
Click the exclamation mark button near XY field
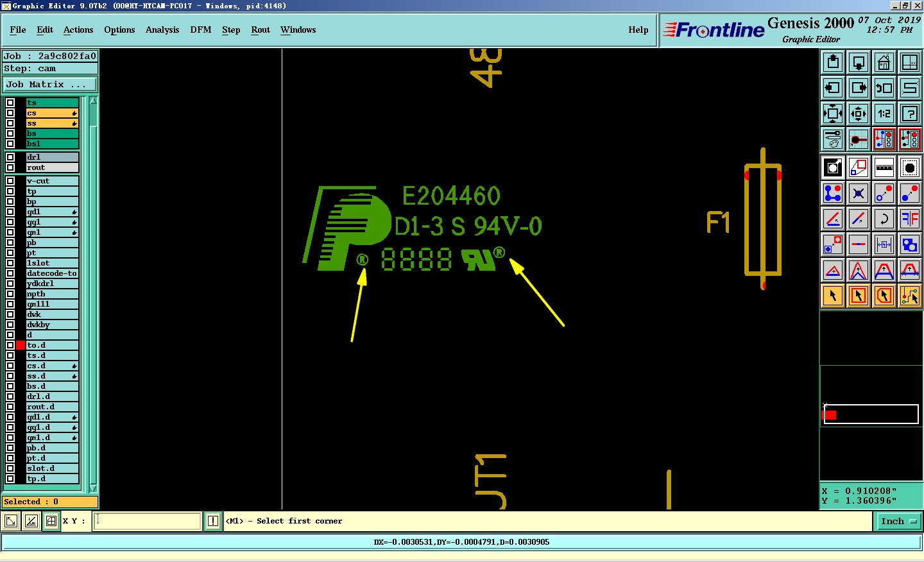coord(213,521)
